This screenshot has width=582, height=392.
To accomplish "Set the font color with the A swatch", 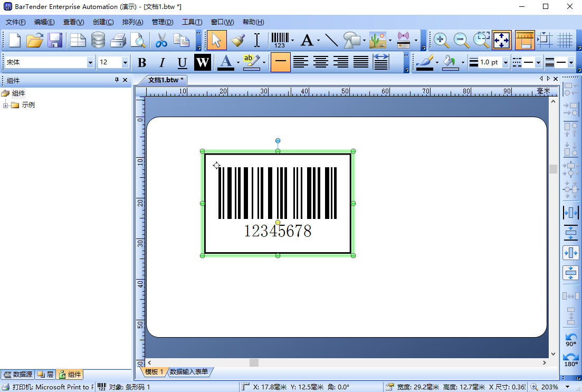I will coord(226,62).
